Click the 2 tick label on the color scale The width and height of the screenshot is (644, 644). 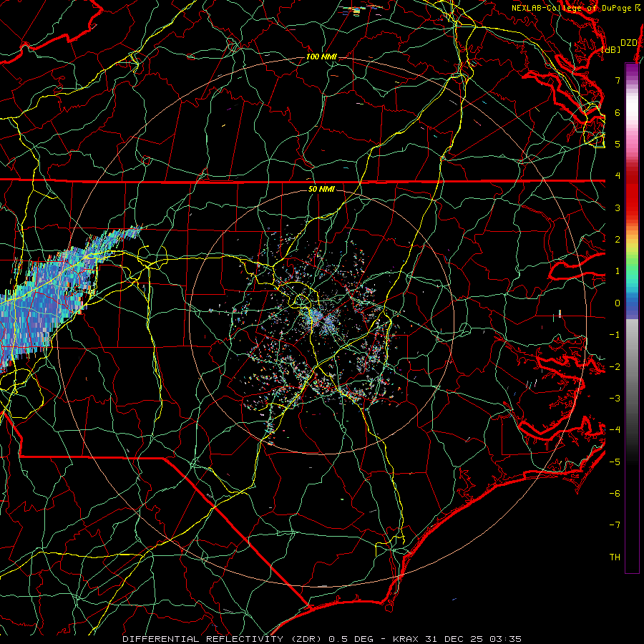coord(618,240)
